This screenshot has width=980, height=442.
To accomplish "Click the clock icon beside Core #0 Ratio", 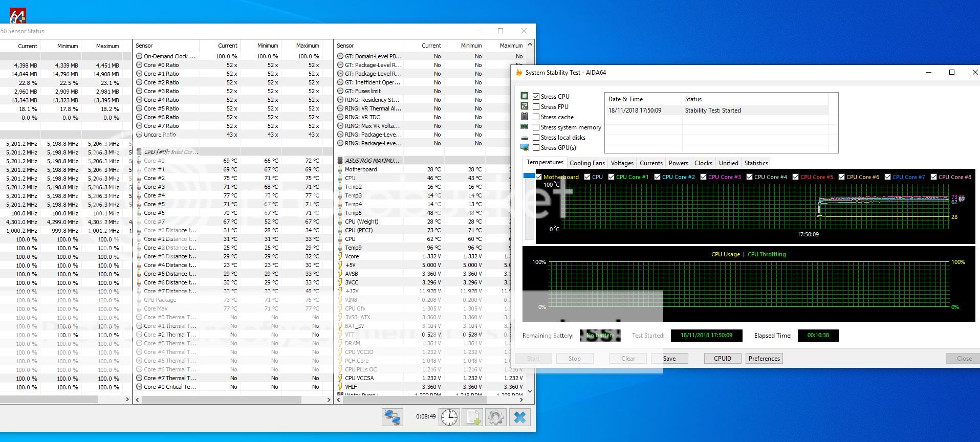I will click(x=139, y=65).
